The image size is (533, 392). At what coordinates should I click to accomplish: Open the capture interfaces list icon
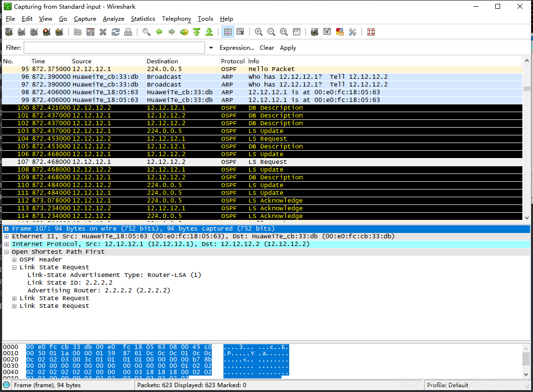9,32
